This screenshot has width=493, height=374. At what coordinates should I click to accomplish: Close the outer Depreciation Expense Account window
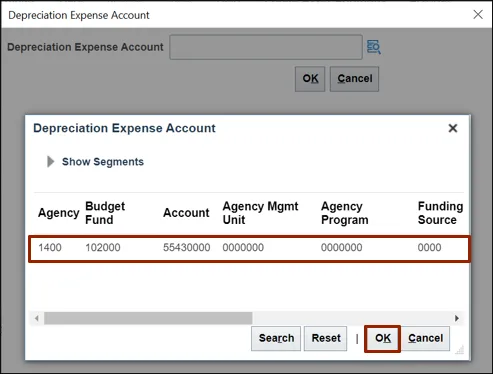[478, 14]
